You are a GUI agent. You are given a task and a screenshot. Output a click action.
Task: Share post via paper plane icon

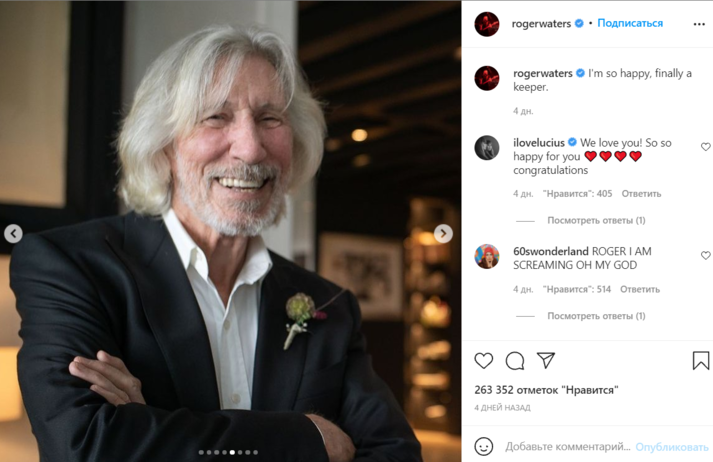546,360
